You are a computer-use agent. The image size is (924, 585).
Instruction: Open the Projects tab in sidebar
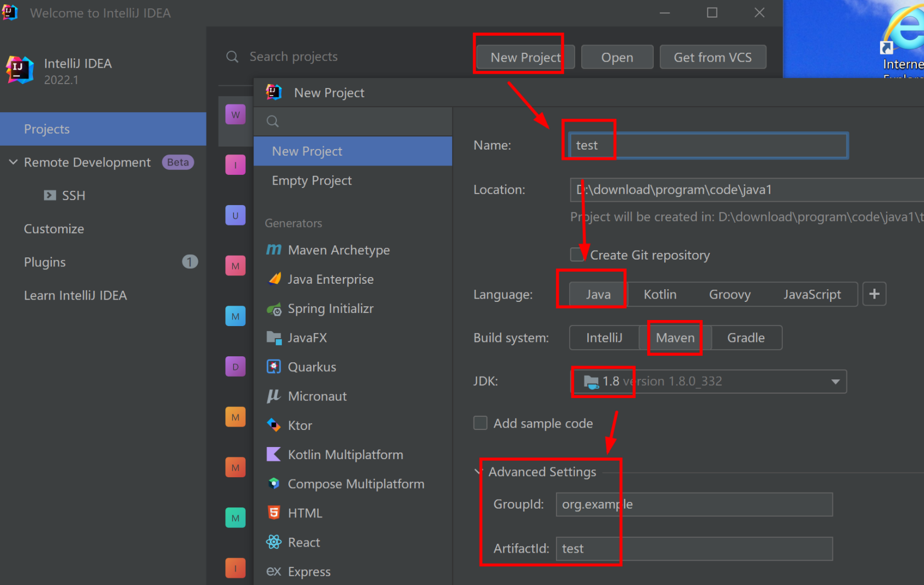point(103,129)
